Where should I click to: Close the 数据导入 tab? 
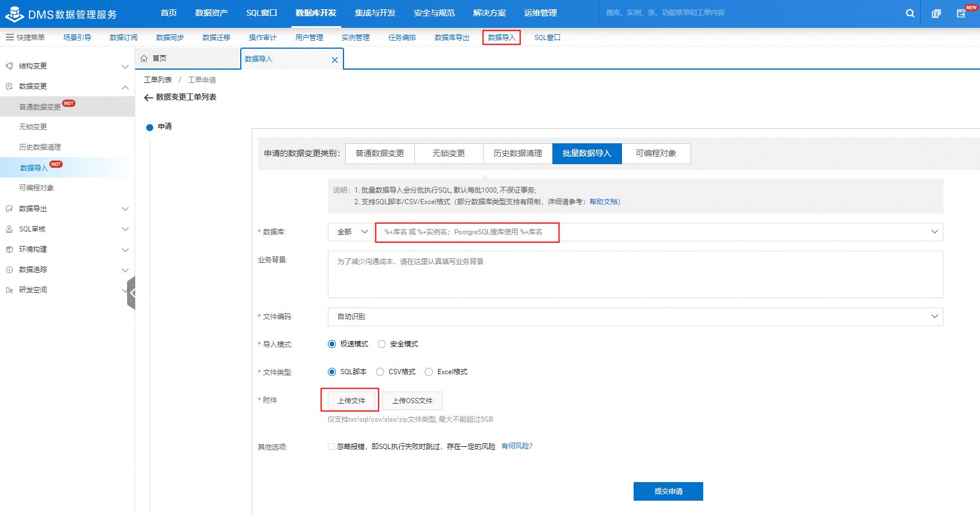(334, 60)
